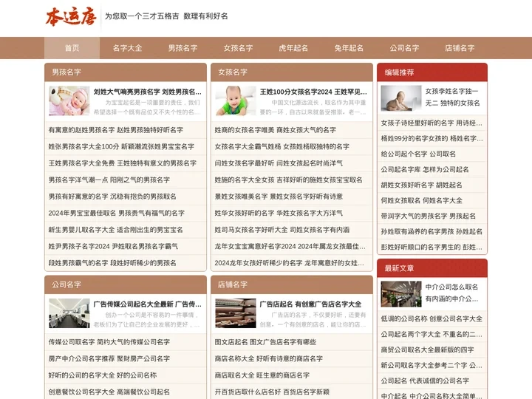Open 给公司起个名字 公司取名 link
This screenshot has width=532, height=399.
tap(418, 154)
